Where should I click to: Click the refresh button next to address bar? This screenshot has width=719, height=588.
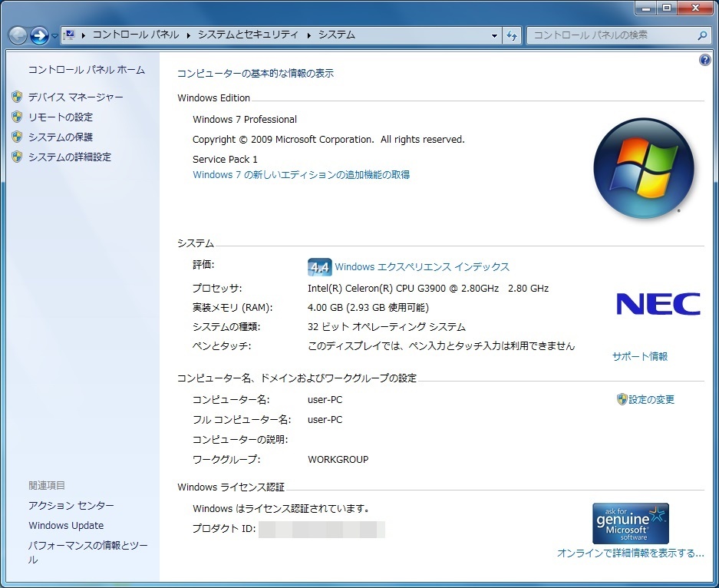[512, 35]
